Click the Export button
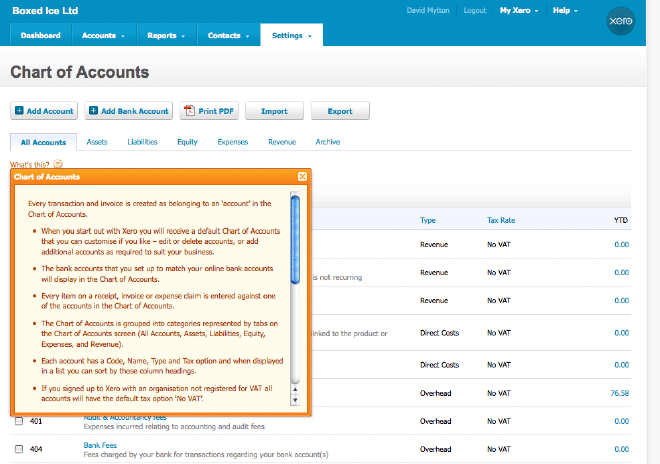This screenshot has height=464, width=660. click(340, 111)
